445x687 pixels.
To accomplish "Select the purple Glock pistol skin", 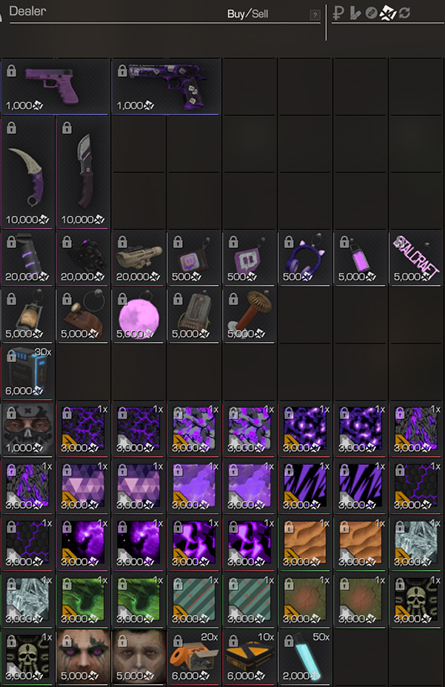I will click(x=56, y=87).
